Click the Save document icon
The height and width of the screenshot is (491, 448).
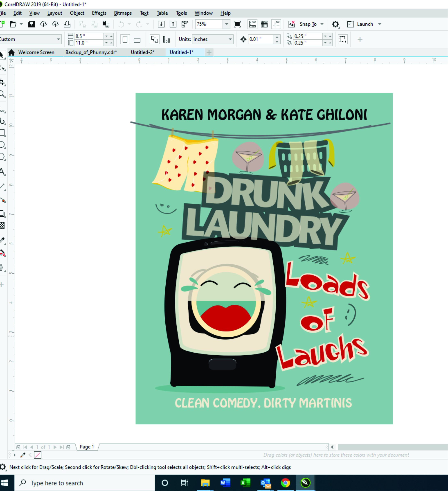31,24
